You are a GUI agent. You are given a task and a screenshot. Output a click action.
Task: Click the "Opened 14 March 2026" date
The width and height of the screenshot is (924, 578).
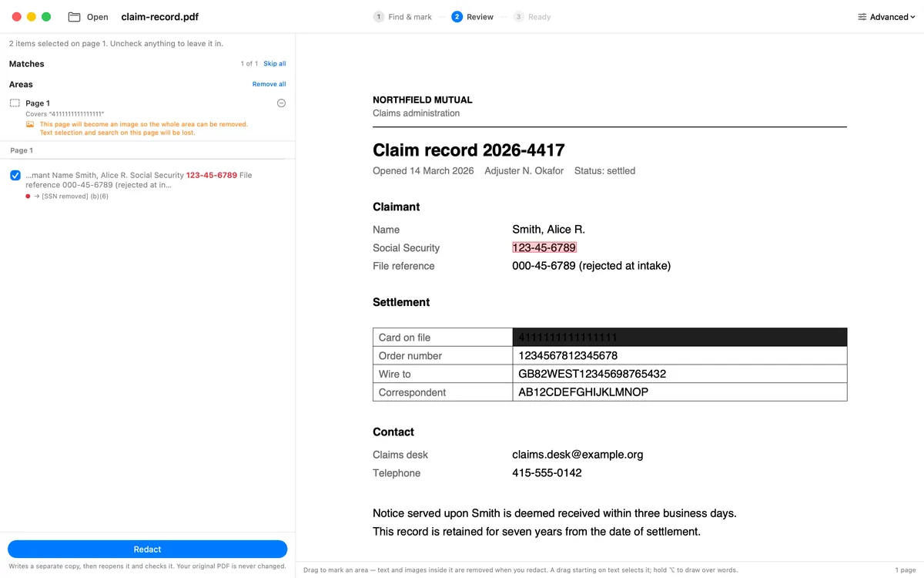[x=423, y=171]
